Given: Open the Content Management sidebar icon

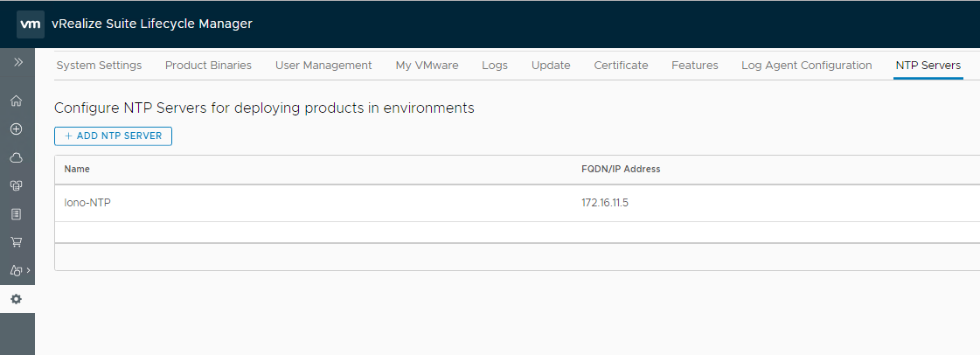Looking at the screenshot, I should (x=16, y=270).
